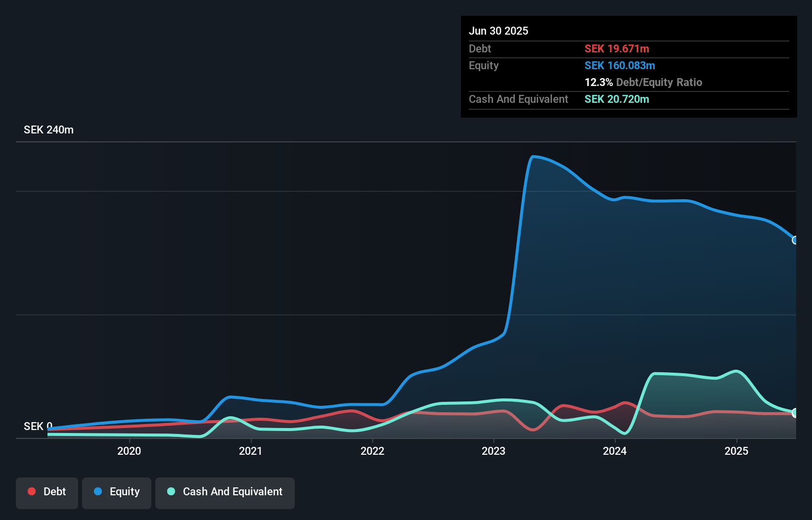
Task: Select the 2023 axis label
Action: pyautogui.click(x=493, y=451)
